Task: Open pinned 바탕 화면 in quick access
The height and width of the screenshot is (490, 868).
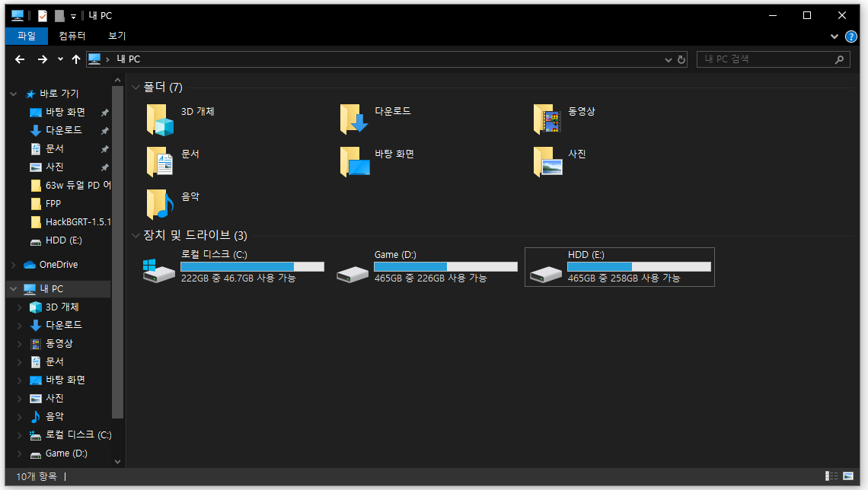Action: click(x=65, y=112)
